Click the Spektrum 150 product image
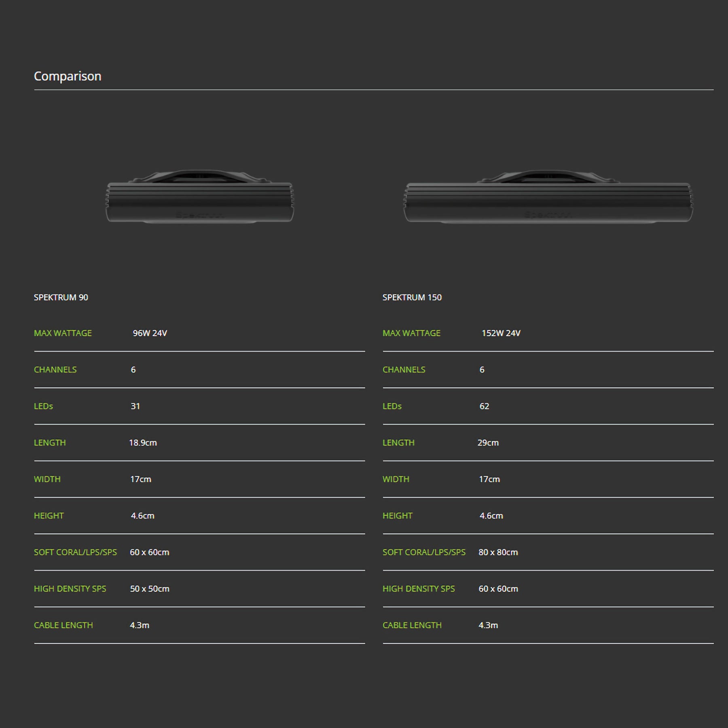 click(x=548, y=197)
